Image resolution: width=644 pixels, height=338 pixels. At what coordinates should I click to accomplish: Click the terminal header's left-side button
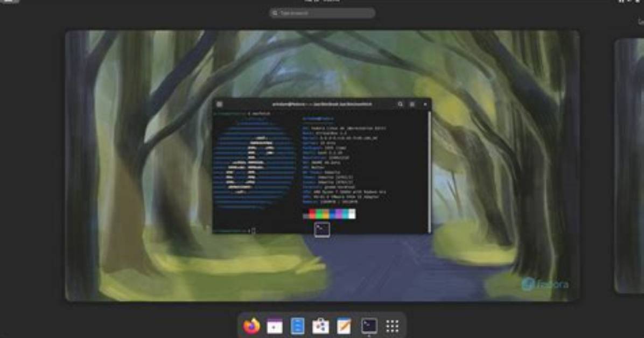(219, 104)
